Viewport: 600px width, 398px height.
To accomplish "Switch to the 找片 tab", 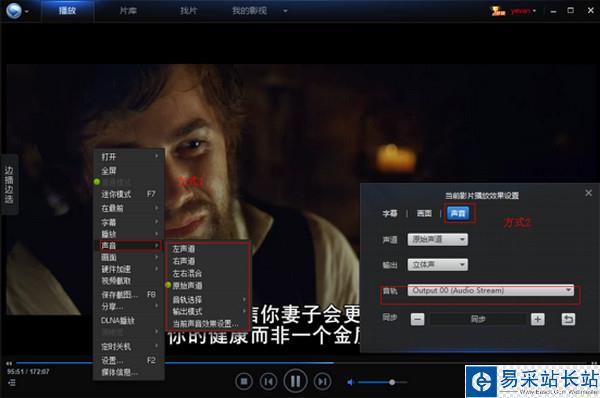I will (188, 11).
